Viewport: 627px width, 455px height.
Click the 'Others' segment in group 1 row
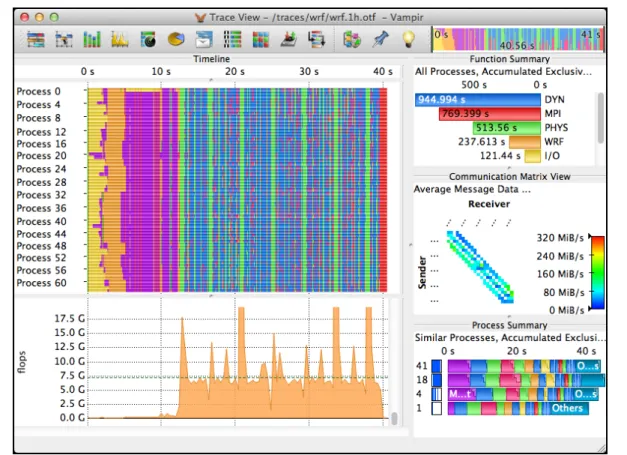[x=567, y=408]
